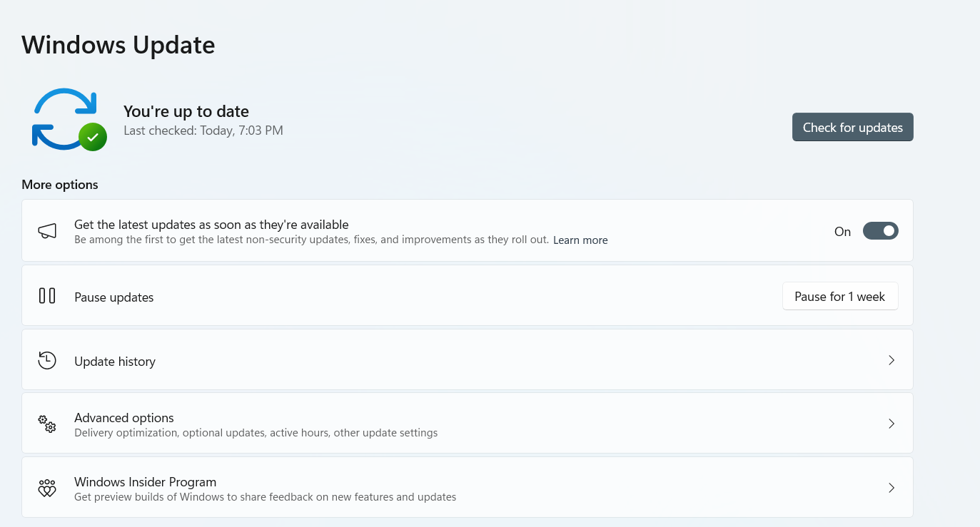This screenshot has height=527, width=980.
Task: Follow the Learn more link
Action: coord(580,240)
